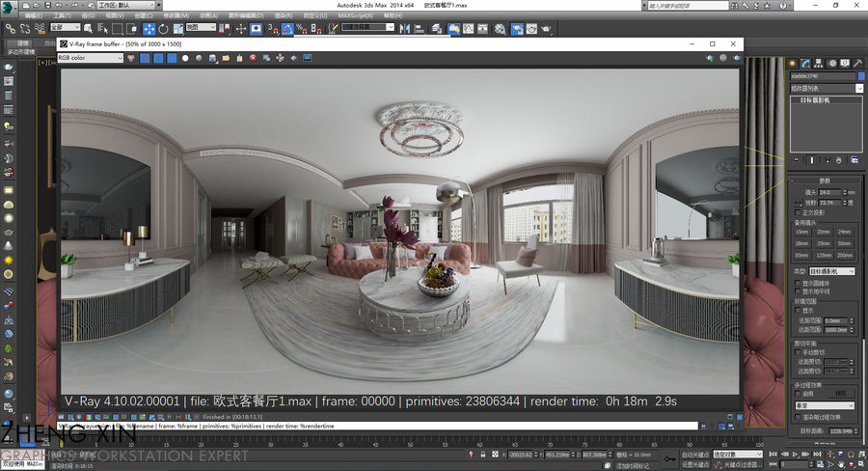Screen dimensions: 868x471
Task: Open Display panel tab icon
Action: (x=845, y=63)
